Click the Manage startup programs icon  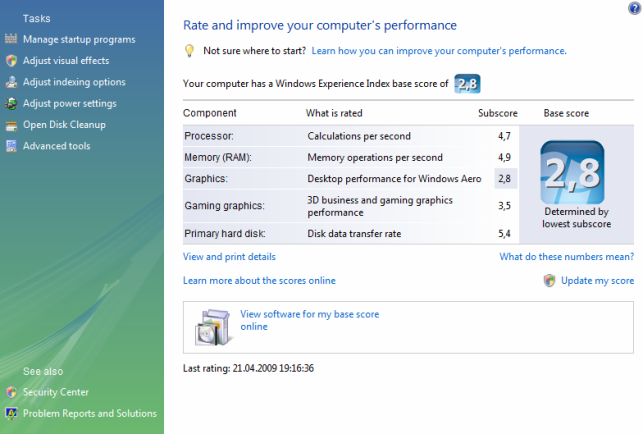point(11,39)
